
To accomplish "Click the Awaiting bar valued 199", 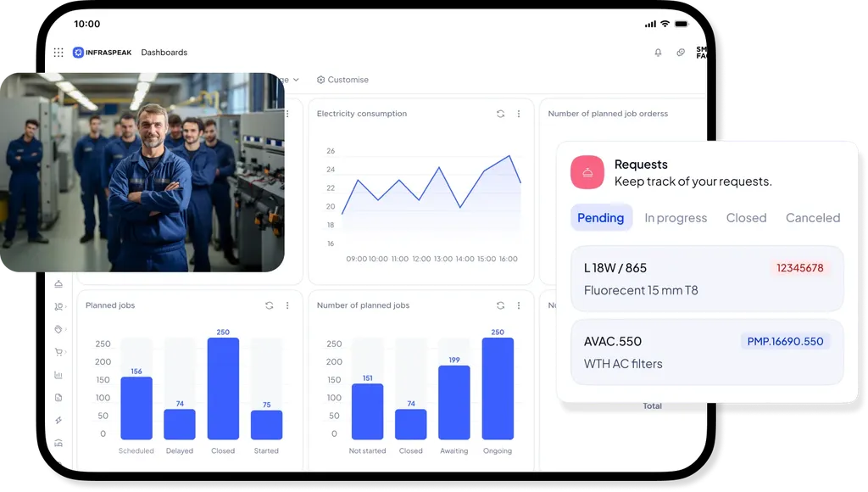I will (x=454, y=402).
